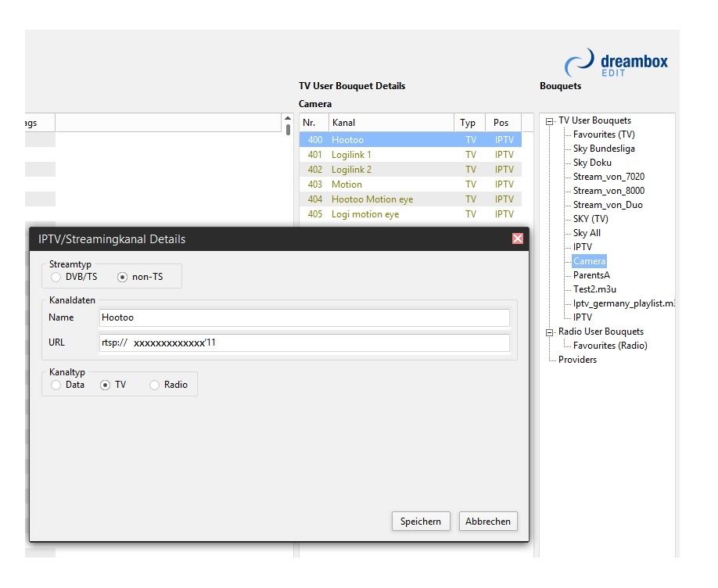
Task: Collapse the Radio User Bouquets tree node
Action: click(549, 332)
